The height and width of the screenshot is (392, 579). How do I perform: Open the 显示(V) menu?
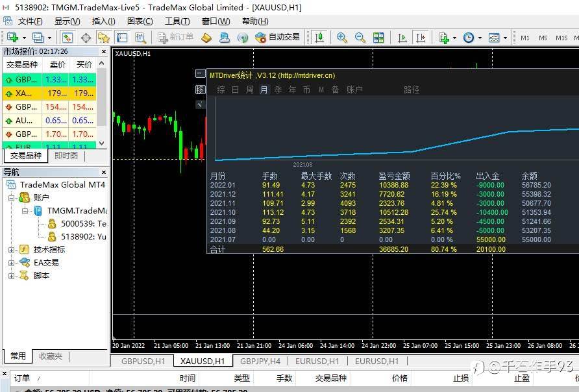(x=68, y=21)
